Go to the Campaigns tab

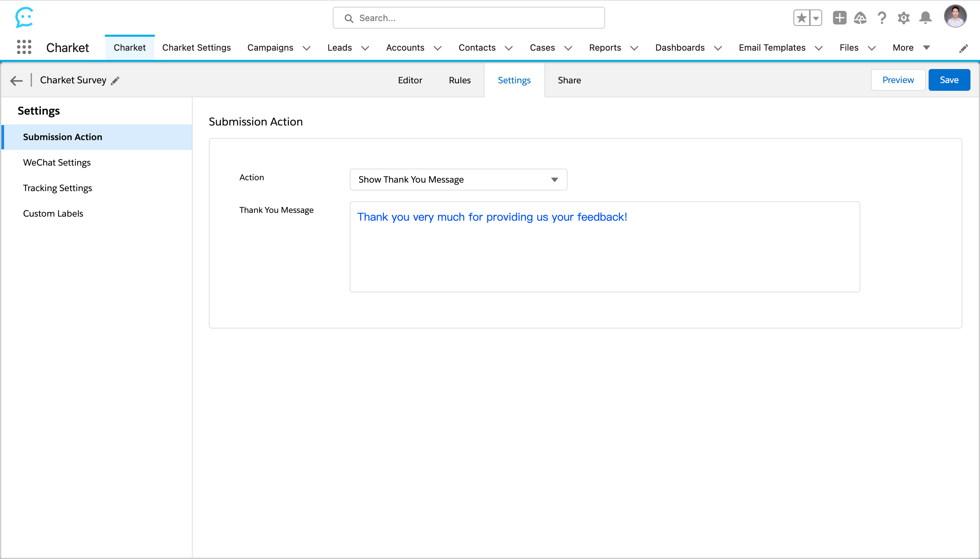click(x=270, y=48)
